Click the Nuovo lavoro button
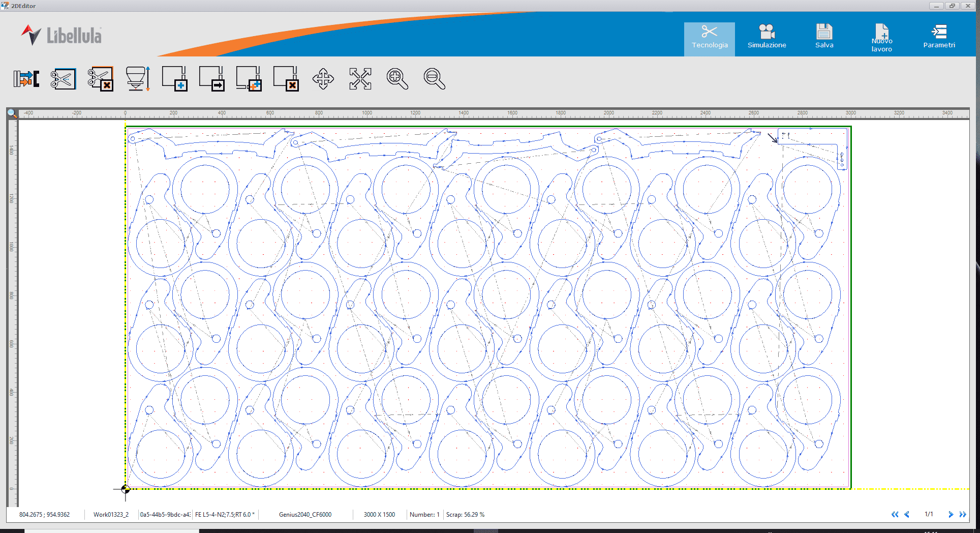Image resolution: width=980 pixels, height=533 pixels. point(882,38)
